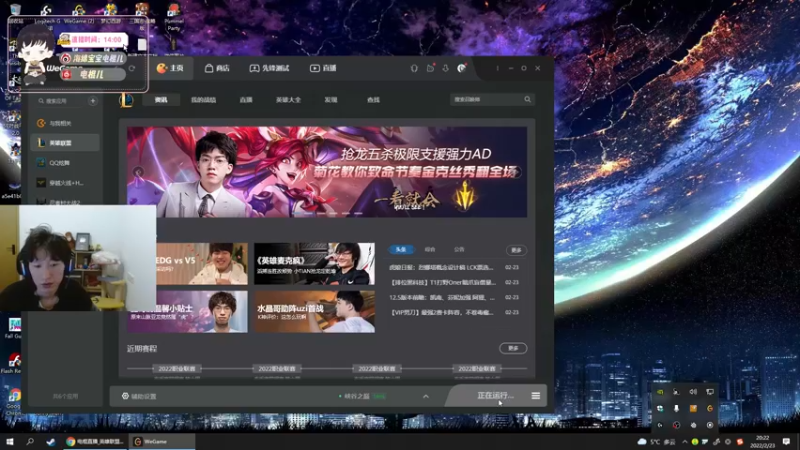Select 与我相关 item in sidebar
800x450 pixels.
point(65,123)
